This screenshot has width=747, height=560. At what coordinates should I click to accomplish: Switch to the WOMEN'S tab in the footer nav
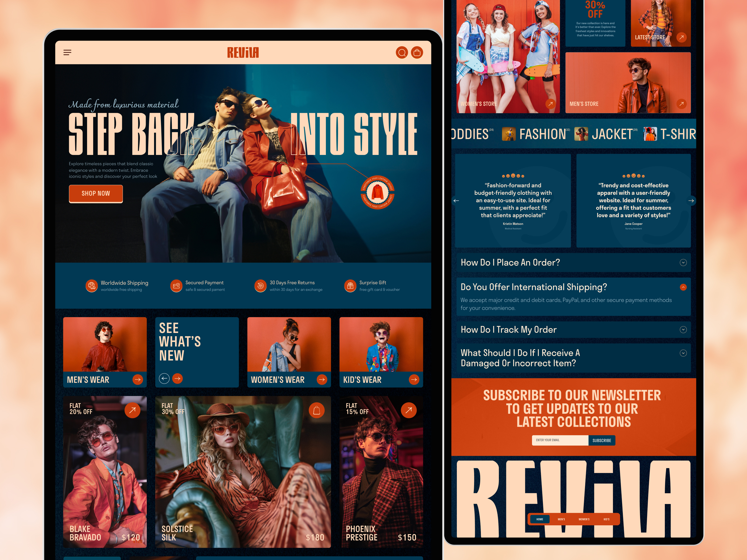point(585,519)
